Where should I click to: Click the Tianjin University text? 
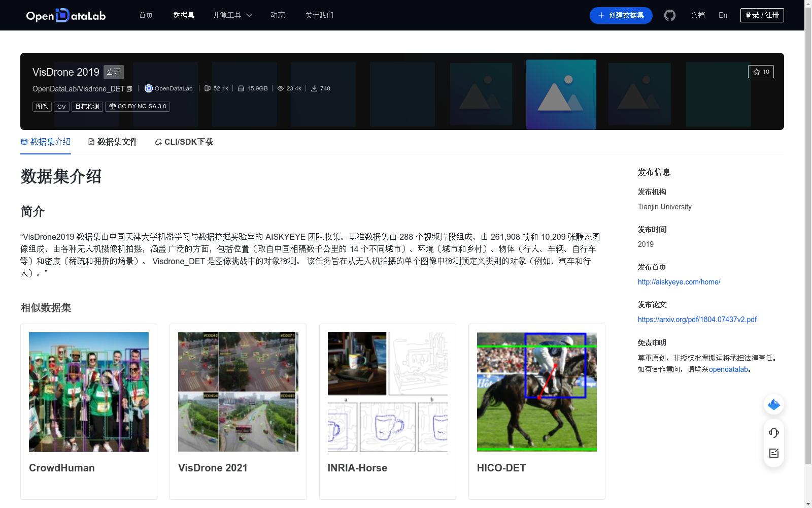[665, 207]
